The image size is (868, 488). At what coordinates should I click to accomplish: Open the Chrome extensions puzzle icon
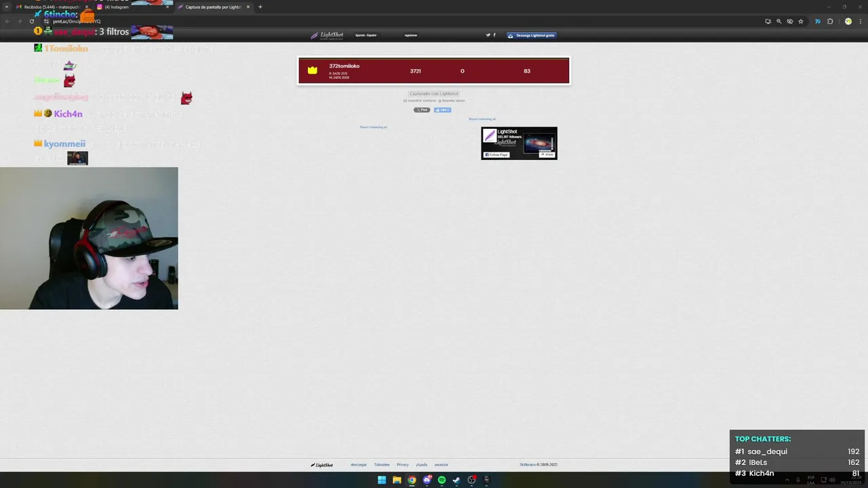(830, 21)
